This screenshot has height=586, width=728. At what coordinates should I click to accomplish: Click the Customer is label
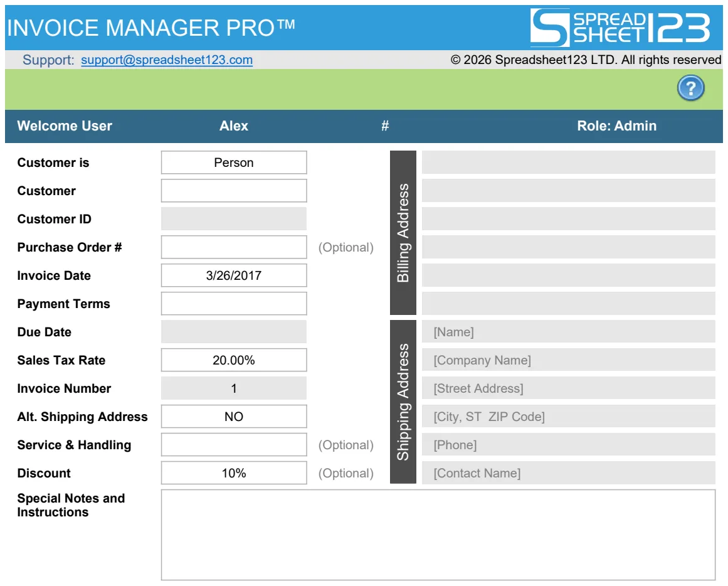(53, 162)
